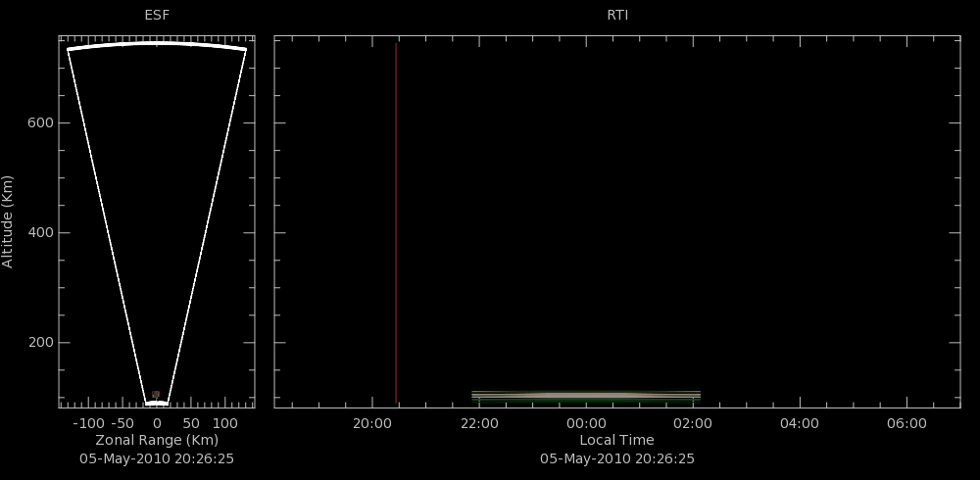Click the 20:00 time tick label
Screen dimensions: 980x480
coord(372,424)
